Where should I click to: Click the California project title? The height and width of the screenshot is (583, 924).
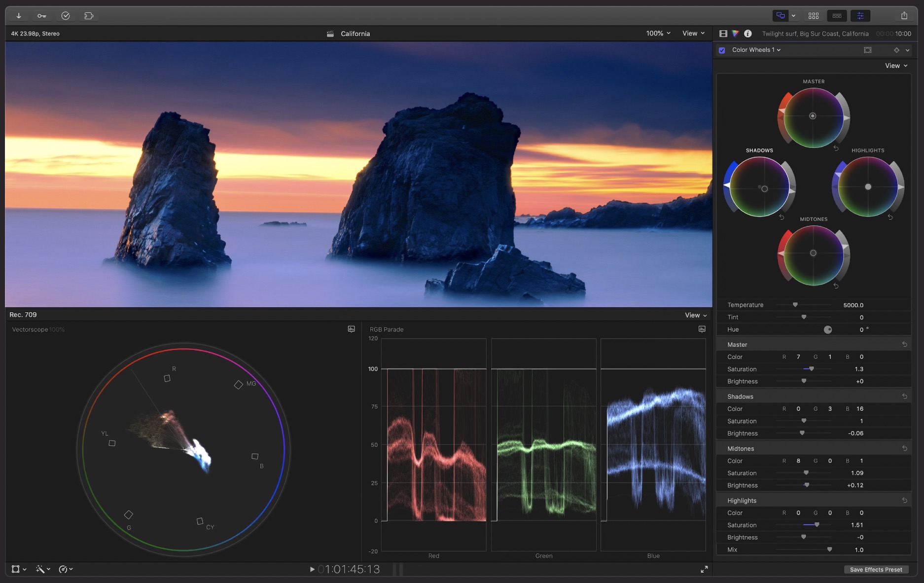point(355,34)
